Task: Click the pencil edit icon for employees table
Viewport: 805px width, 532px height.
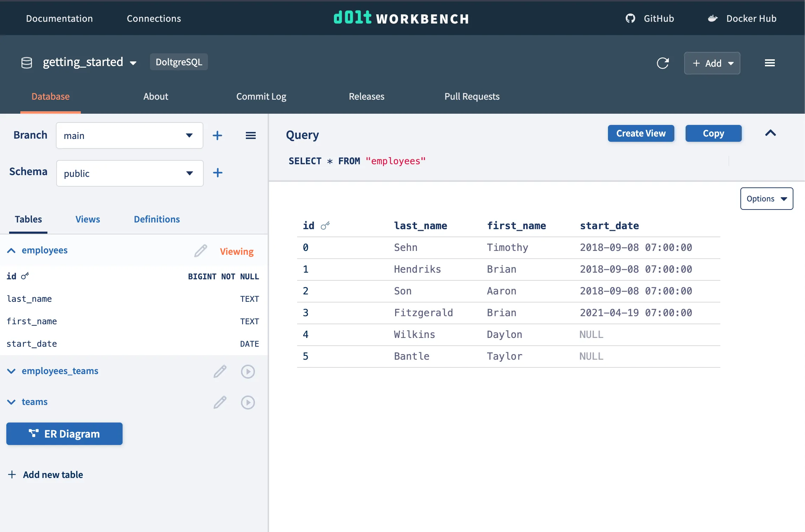Action: coord(201,251)
